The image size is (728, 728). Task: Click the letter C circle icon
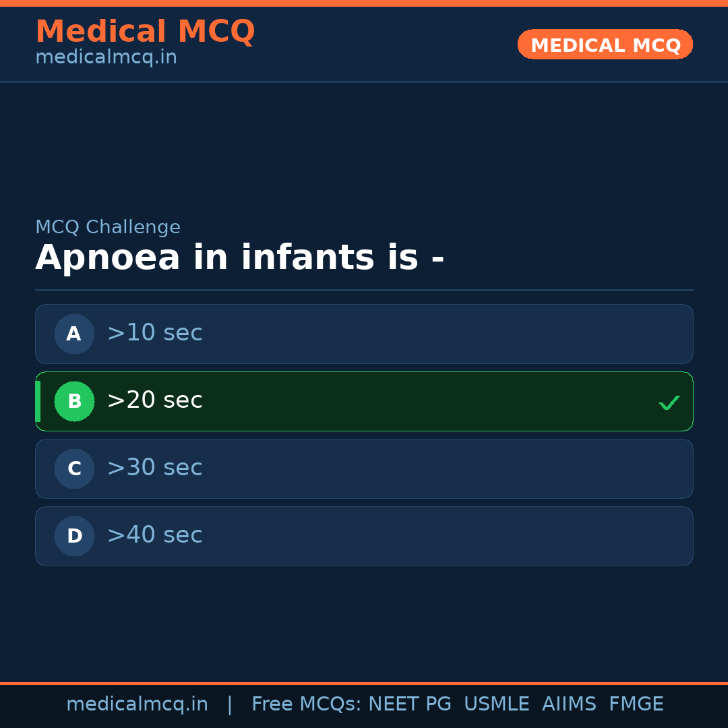pyautogui.click(x=74, y=468)
